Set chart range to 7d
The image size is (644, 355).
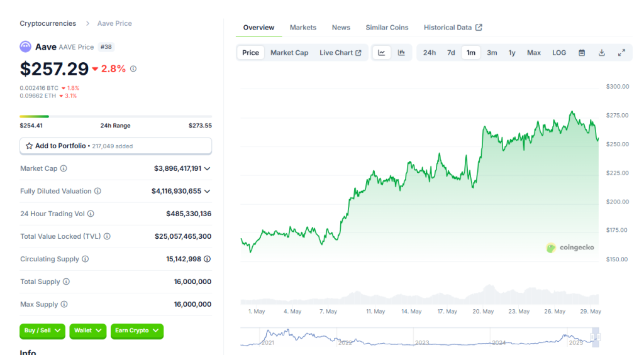451,53
